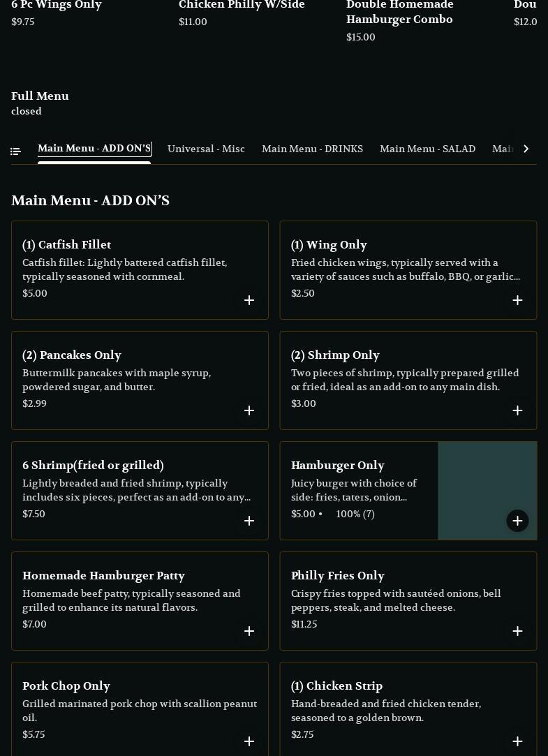
Task: Open the menu category list icon
Action: coord(15,151)
